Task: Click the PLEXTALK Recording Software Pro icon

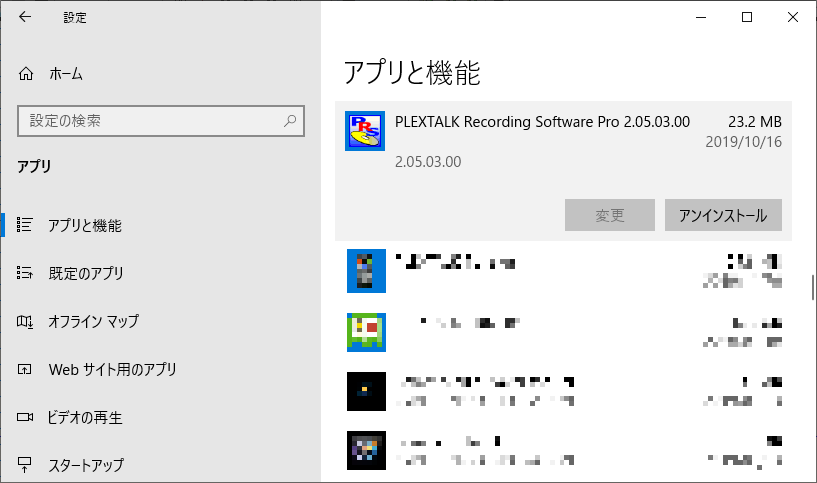Action: (365, 131)
